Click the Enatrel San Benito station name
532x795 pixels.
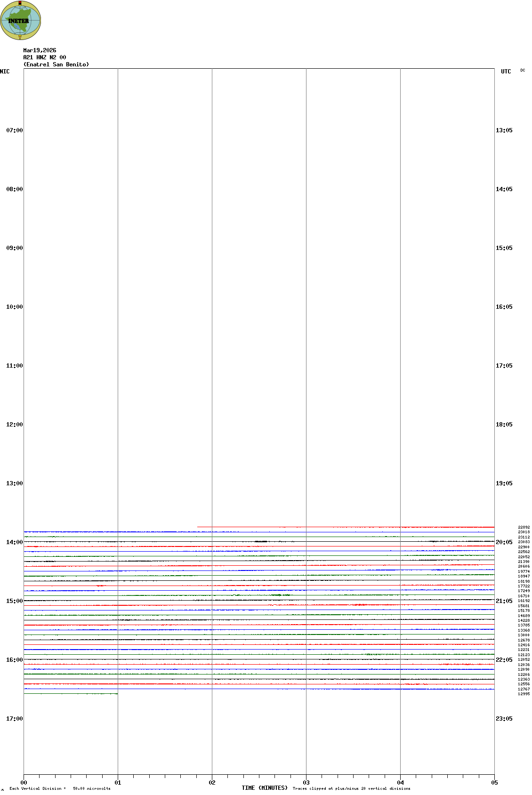coord(56,64)
